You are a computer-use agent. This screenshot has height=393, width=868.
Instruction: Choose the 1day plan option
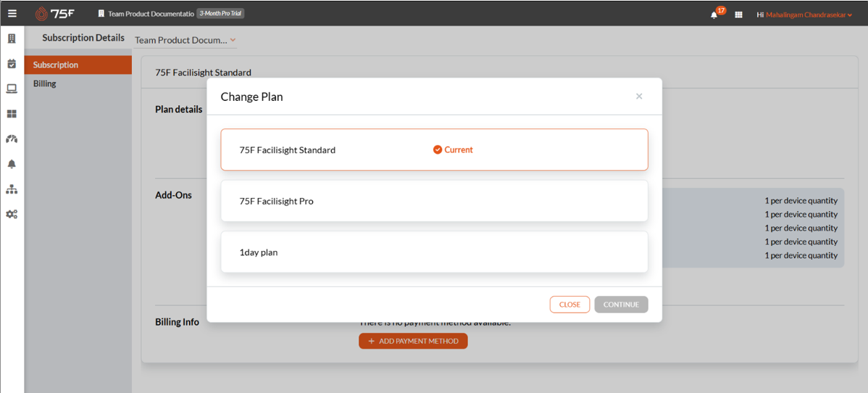(434, 252)
